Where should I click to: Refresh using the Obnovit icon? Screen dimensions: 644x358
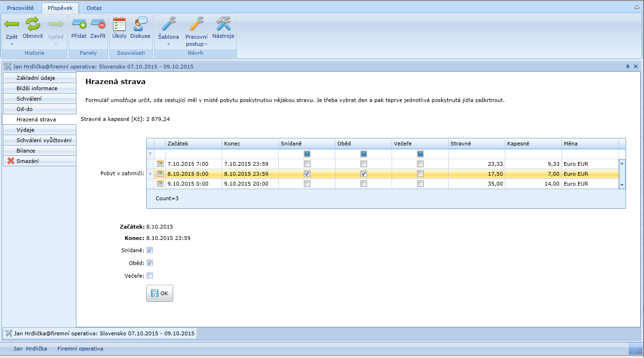point(33,24)
